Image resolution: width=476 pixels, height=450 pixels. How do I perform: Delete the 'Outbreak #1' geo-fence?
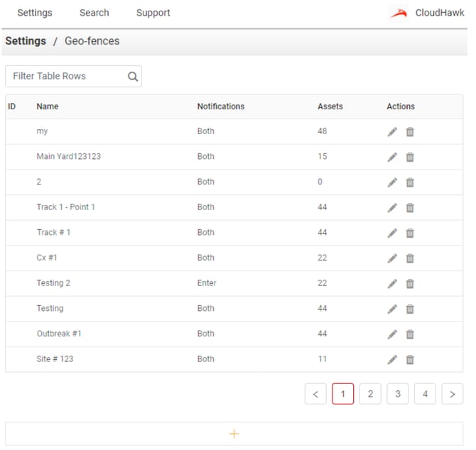pyautogui.click(x=410, y=334)
